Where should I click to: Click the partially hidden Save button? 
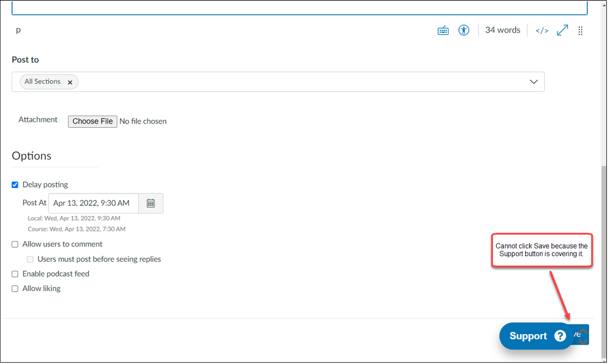582,334
